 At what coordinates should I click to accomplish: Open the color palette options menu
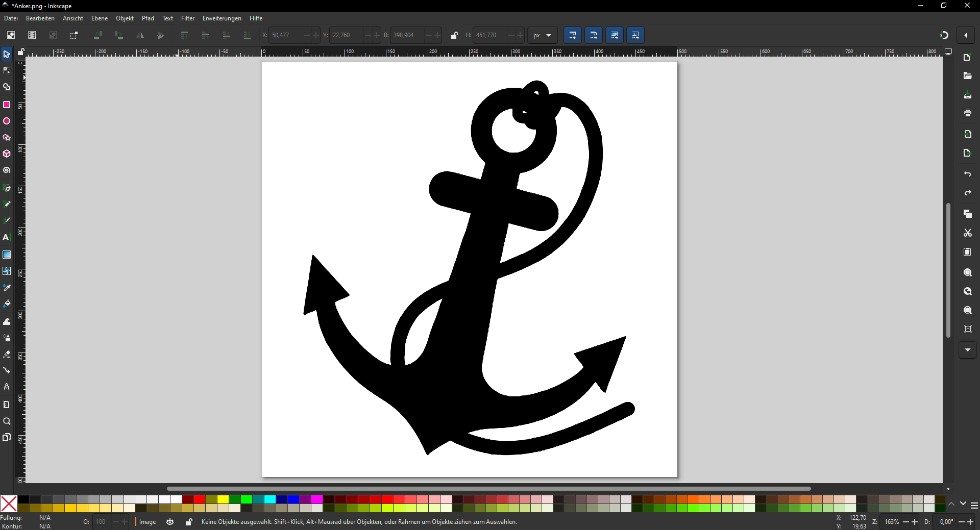coord(974,506)
